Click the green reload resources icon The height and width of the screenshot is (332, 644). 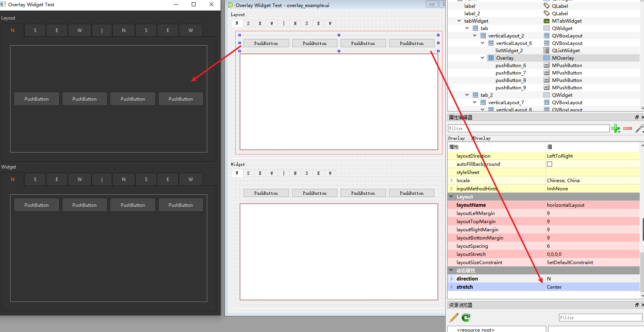[x=466, y=318]
